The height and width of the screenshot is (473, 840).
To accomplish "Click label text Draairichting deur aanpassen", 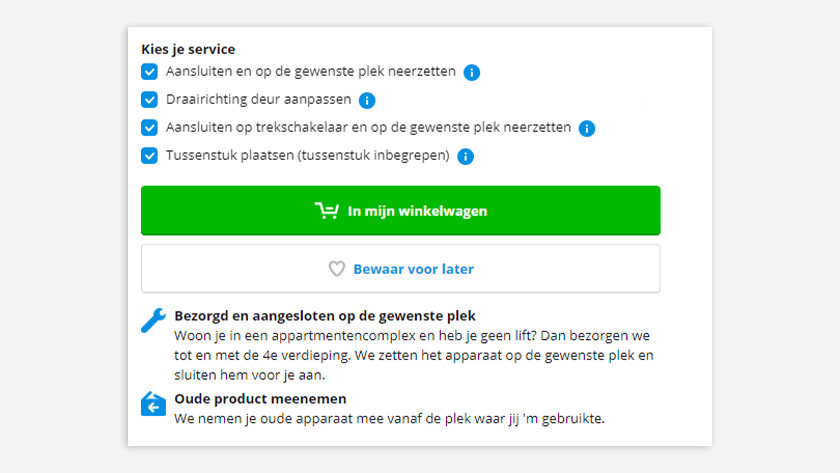I will click(x=258, y=100).
